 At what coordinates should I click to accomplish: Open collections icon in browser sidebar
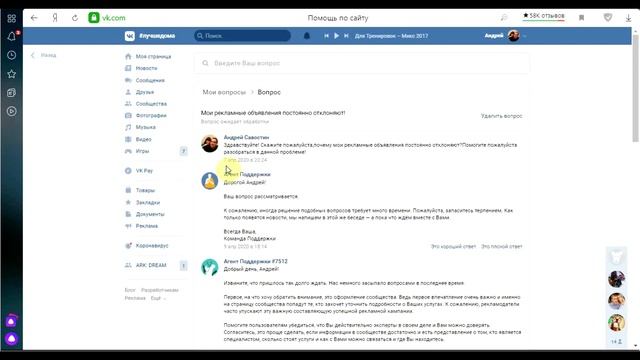[x=11, y=93]
